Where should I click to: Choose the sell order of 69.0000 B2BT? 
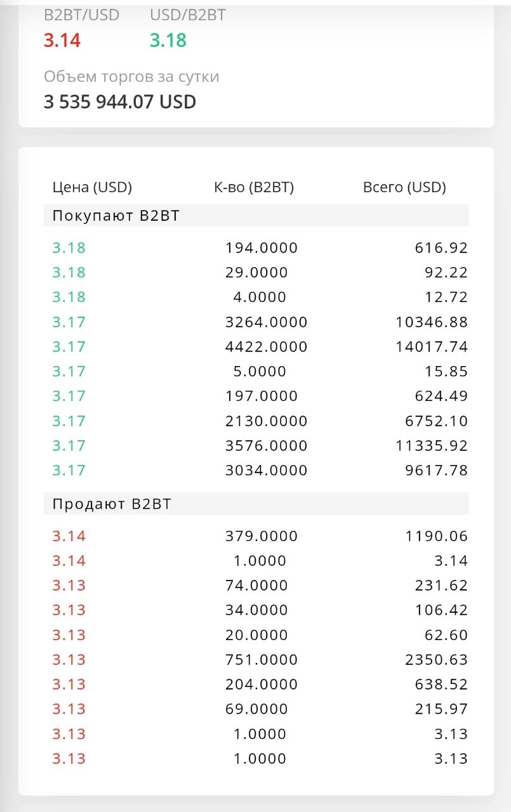260,709
